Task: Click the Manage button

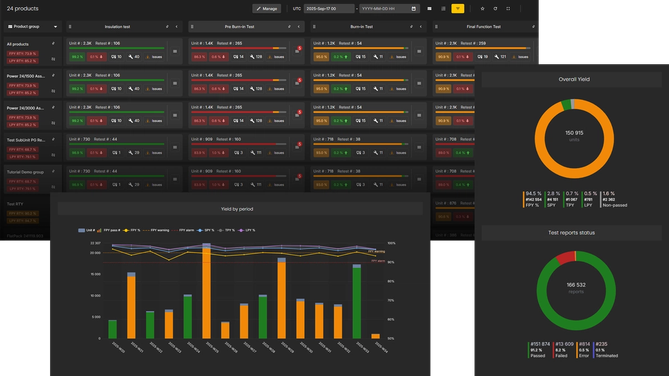Action: [x=266, y=9]
